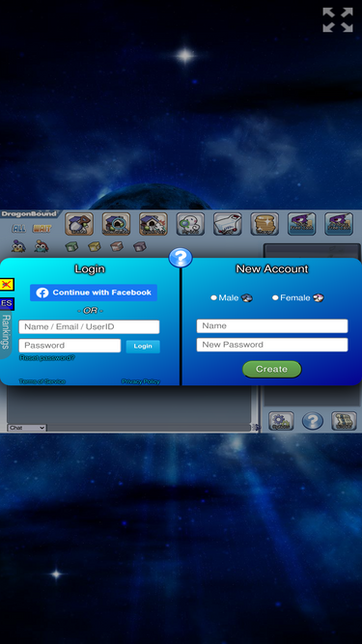Click the small green box icon

pyautogui.click(x=71, y=246)
